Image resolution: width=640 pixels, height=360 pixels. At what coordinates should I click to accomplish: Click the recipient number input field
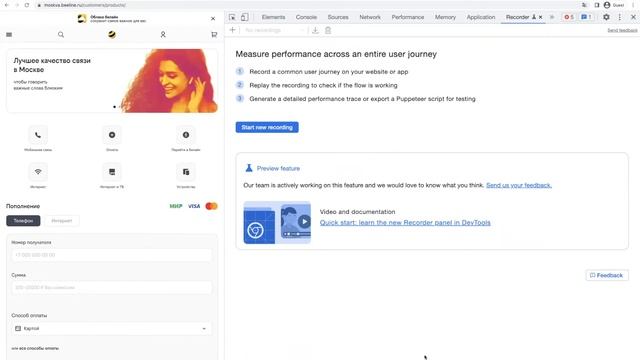coord(112,255)
